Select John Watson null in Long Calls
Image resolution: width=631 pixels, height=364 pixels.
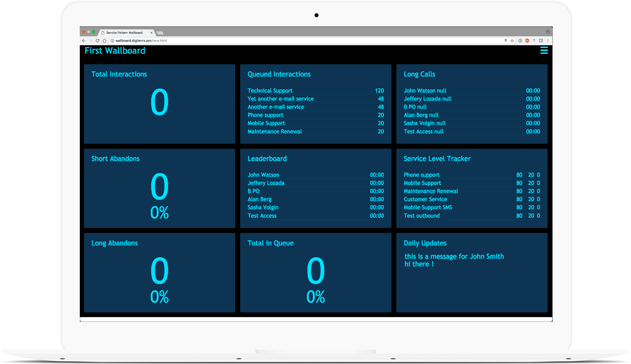(x=425, y=91)
